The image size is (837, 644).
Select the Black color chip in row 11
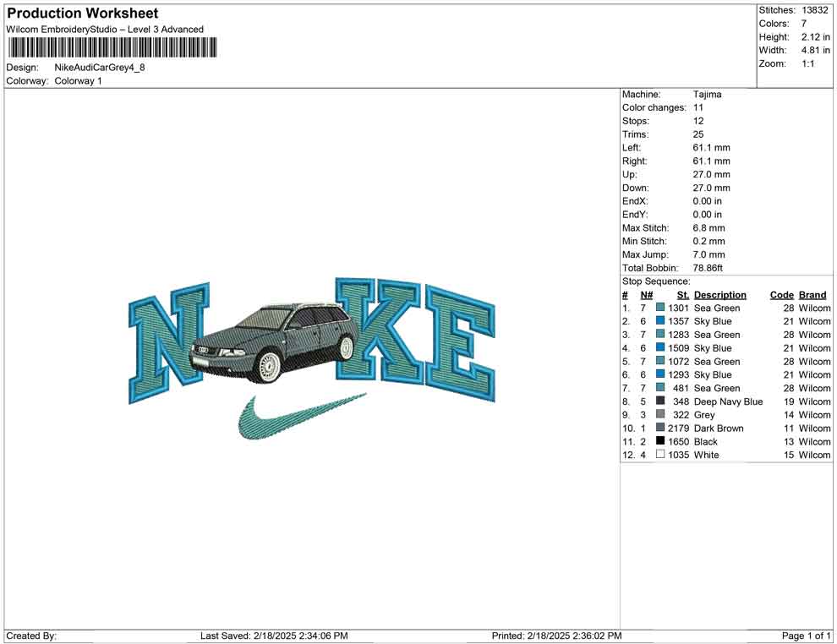pyautogui.click(x=660, y=441)
